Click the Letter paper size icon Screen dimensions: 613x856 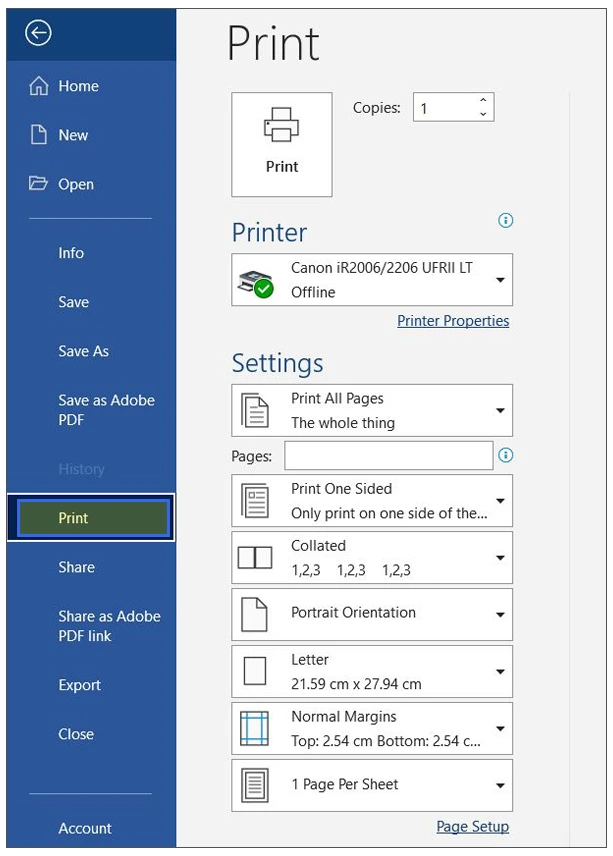coord(255,671)
